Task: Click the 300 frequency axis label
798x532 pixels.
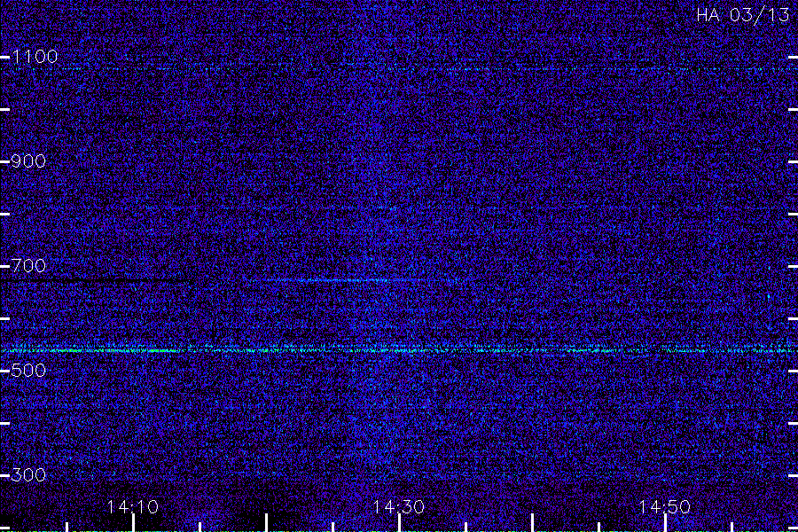Action: pyautogui.click(x=28, y=475)
